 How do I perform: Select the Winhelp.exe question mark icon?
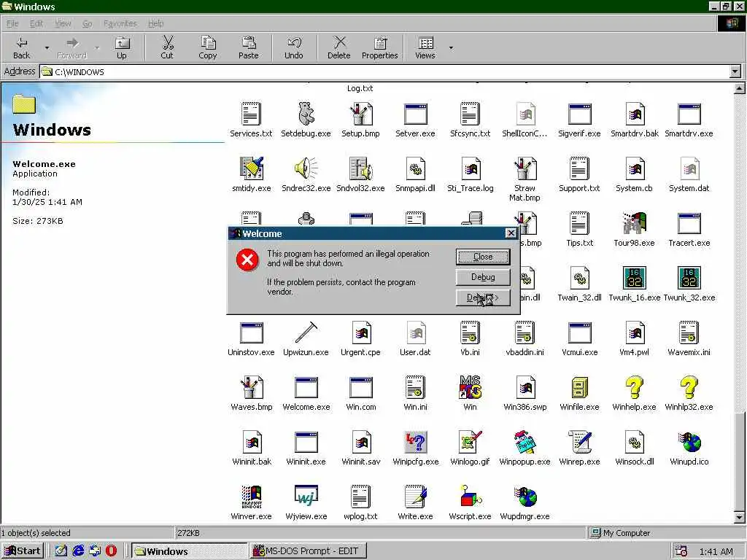tap(635, 387)
